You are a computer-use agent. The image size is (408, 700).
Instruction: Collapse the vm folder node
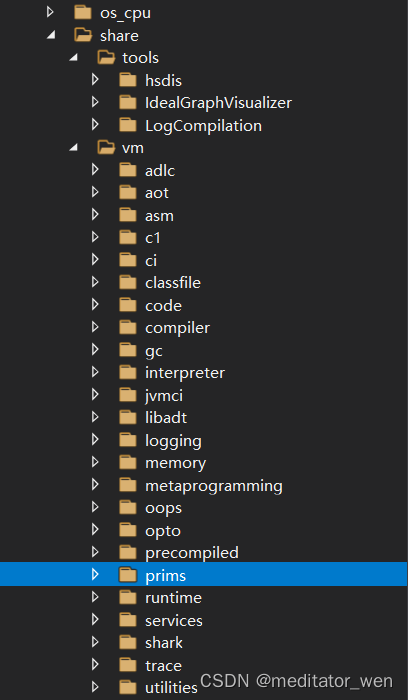(x=73, y=148)
